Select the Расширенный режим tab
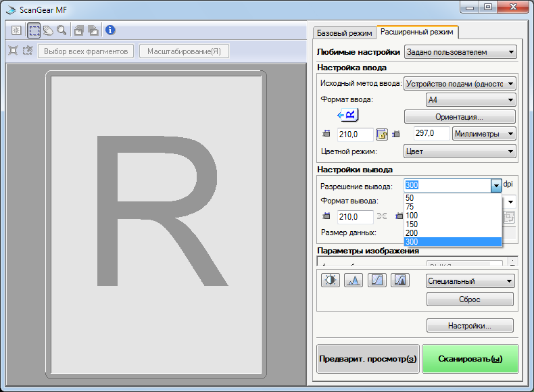 pyautogui.click(x=416, y=32)
